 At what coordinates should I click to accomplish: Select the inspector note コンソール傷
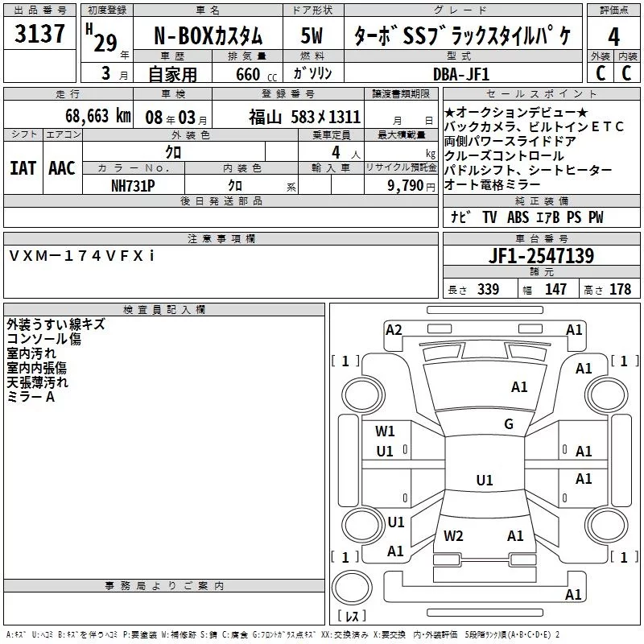point(43,339)
